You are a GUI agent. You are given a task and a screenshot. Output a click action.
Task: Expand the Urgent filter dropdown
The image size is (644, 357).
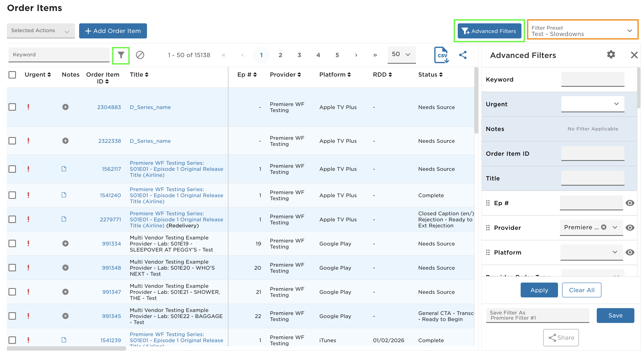click(593, 104)
